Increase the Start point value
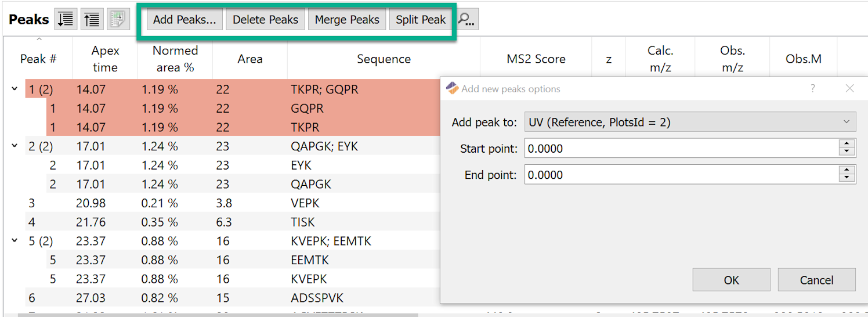Screen dimensions: 868x317 pyautogui.click(x=847, y=144)
